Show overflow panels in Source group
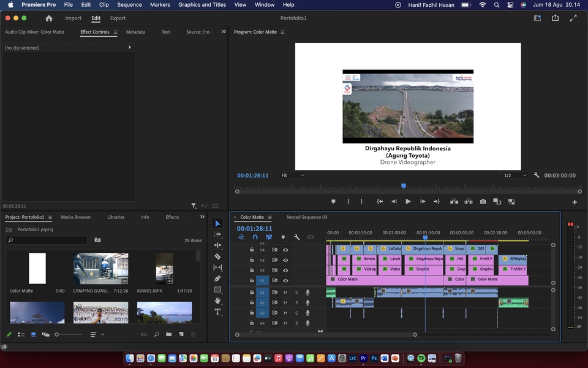 224,31
